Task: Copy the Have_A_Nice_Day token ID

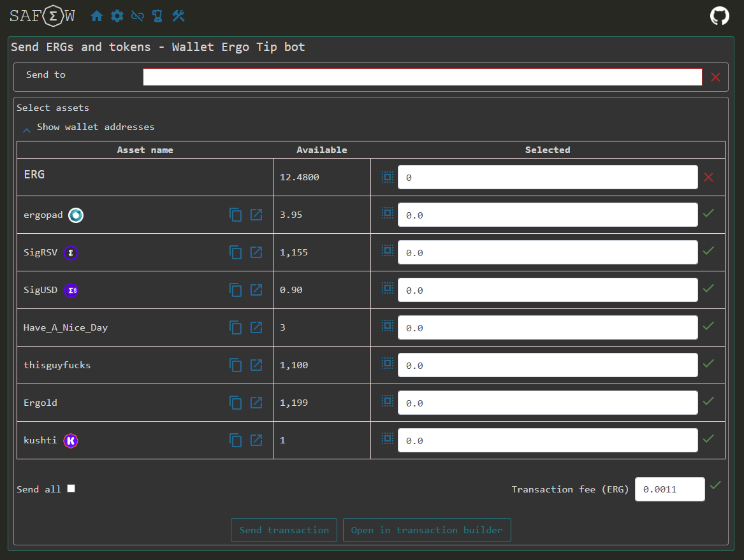Action: tap(235, 327)
